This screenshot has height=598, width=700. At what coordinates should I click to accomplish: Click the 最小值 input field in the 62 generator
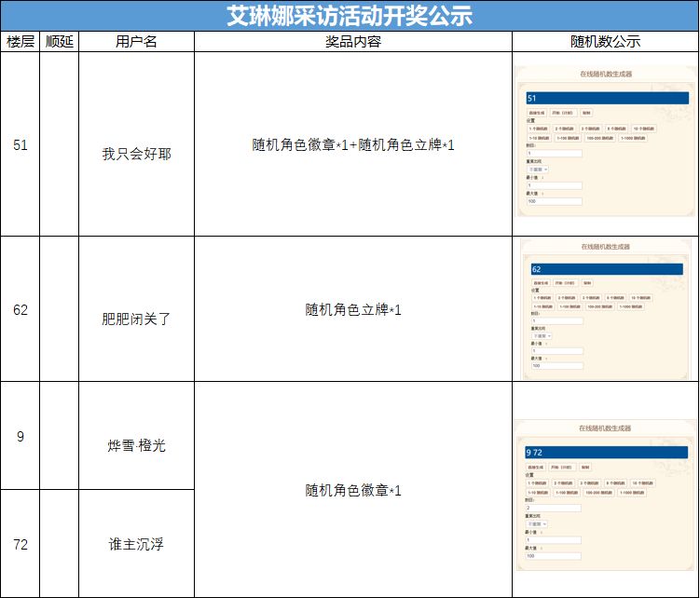pos(557,351)
